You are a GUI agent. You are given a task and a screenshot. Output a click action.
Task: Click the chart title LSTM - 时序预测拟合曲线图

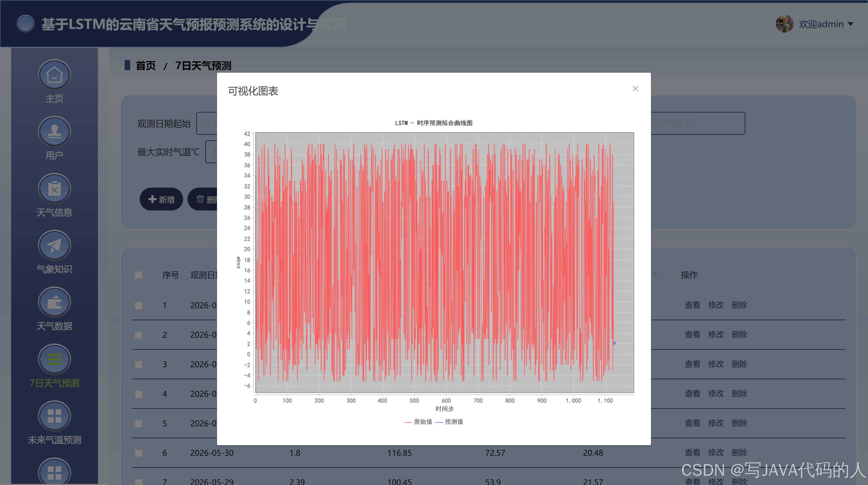434,123
